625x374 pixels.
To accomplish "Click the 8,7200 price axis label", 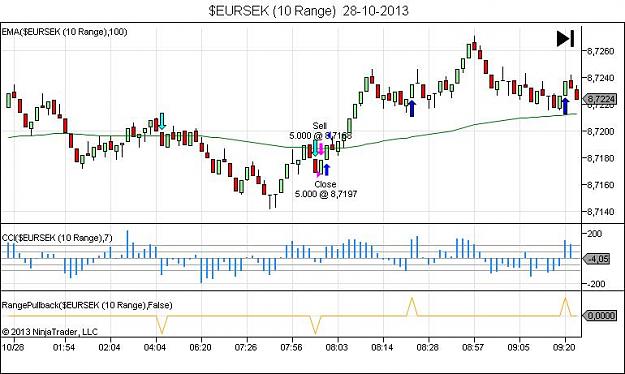I will [x=601, y=132].
